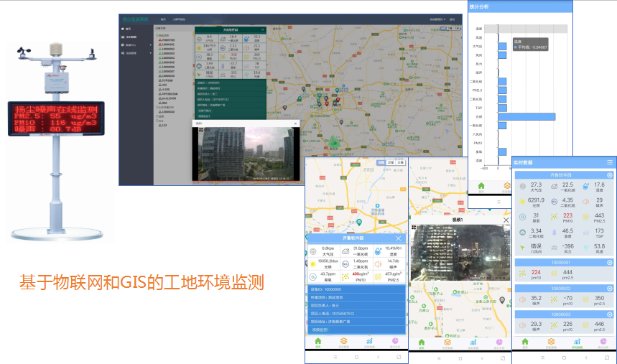Tap the red PM10 value 223 tile
The width and height of the screenshot is (617, 364).
(562, 218)
